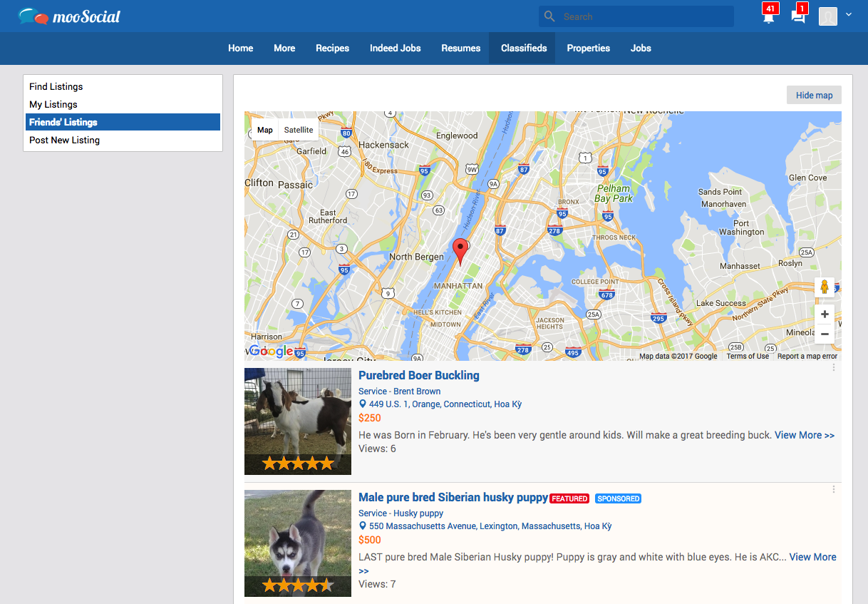
Task: Click the Google logo on the map
Action: pos(271,351)
